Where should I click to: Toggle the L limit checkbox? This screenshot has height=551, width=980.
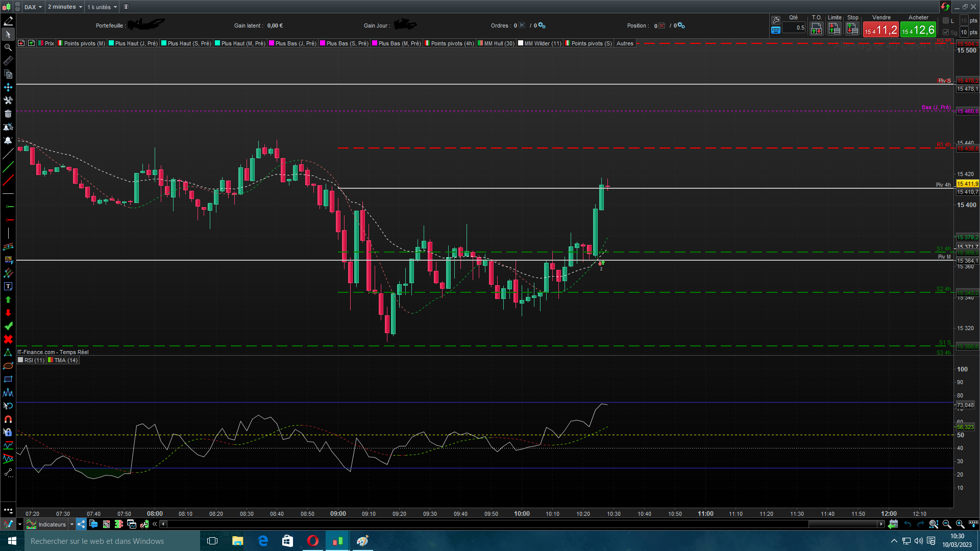point(946,20)
